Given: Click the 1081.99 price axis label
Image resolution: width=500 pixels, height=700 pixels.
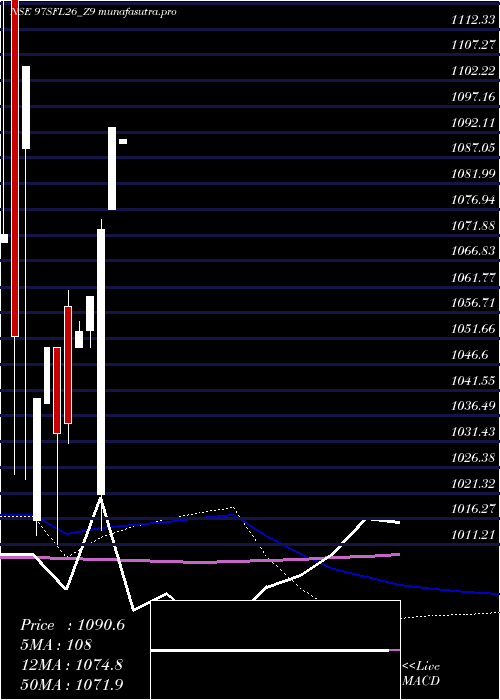Looking at the screenshot, I should (473, 174).
